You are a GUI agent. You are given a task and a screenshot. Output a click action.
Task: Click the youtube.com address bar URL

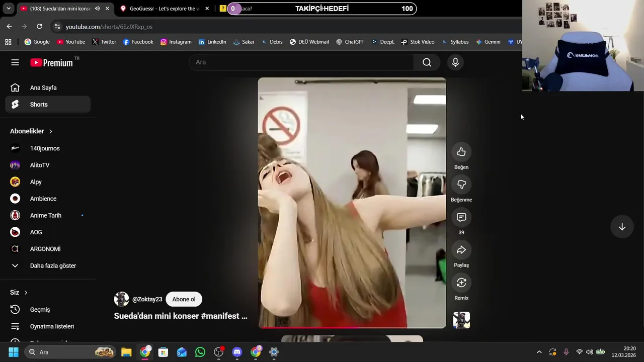pos(109,27)
